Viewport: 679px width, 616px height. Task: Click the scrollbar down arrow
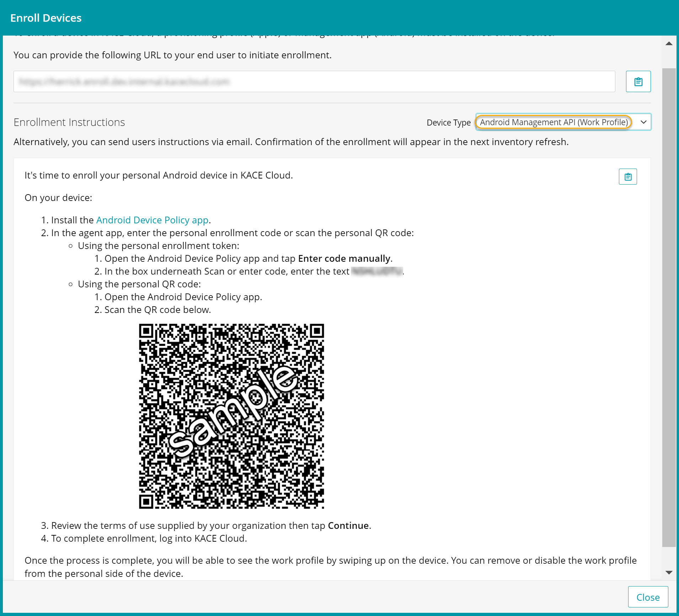point(669,573)
